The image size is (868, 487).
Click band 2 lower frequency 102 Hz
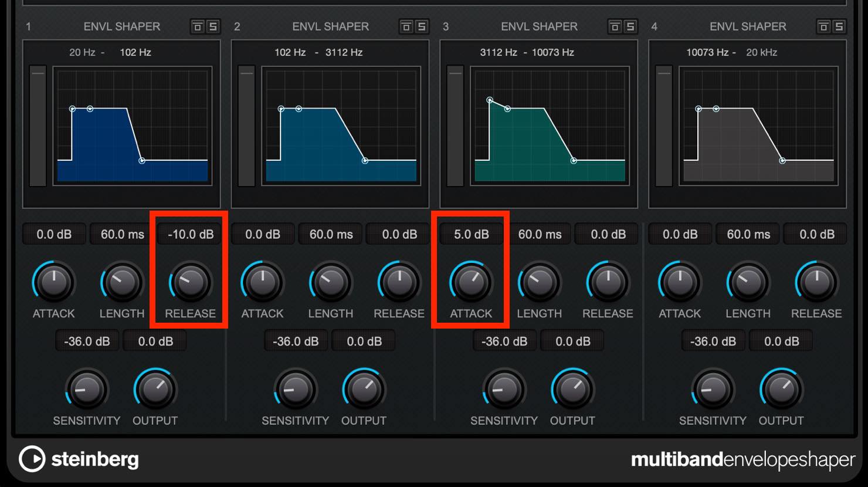290,52
